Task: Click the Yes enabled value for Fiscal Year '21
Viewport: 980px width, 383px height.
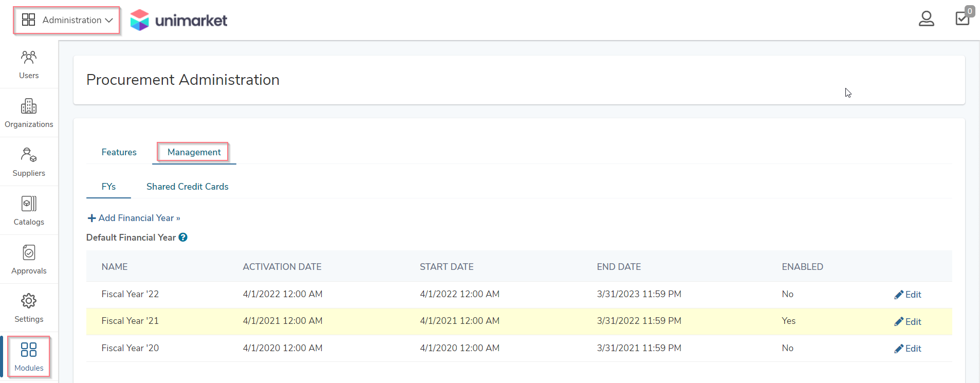Action: [788, 321]
